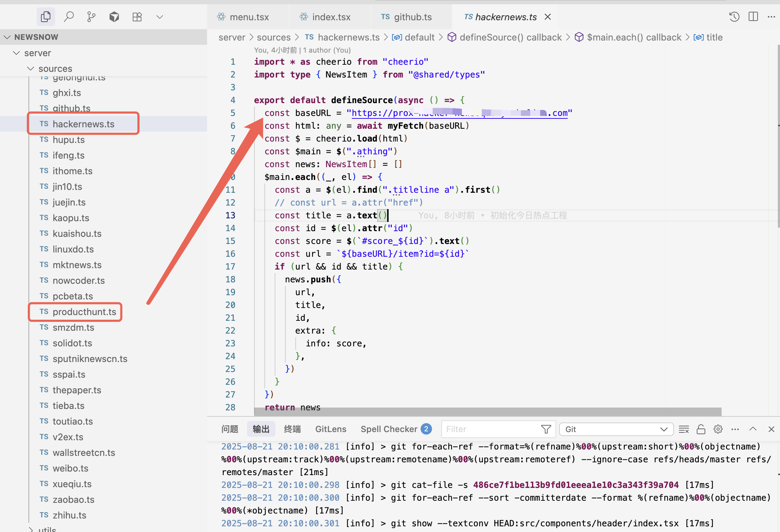Open editor More Actions menu
780x532 pixels.
click(x=771, y=17)
